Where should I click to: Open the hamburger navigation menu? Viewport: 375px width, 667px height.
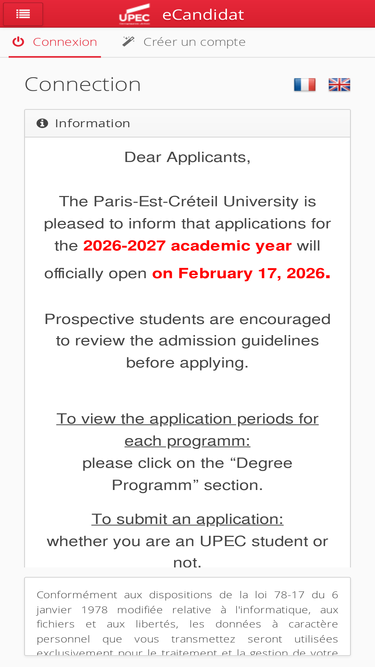point(23,14)
